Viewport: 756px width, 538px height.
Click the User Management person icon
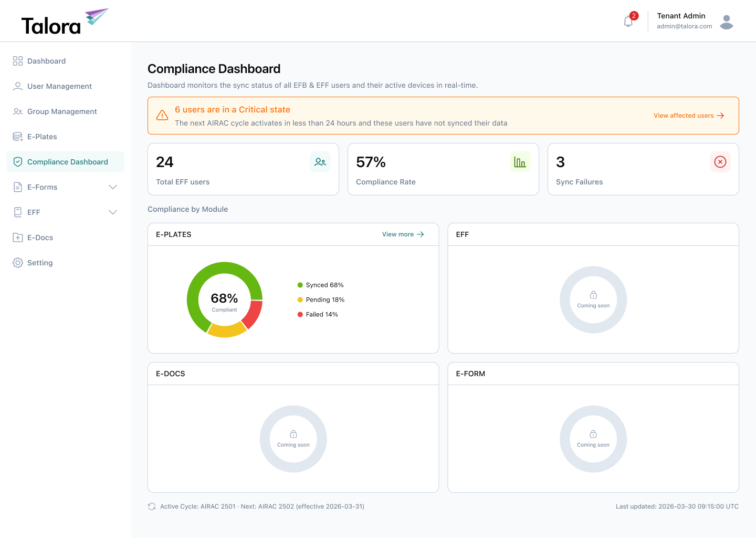[x=18, y=86]
